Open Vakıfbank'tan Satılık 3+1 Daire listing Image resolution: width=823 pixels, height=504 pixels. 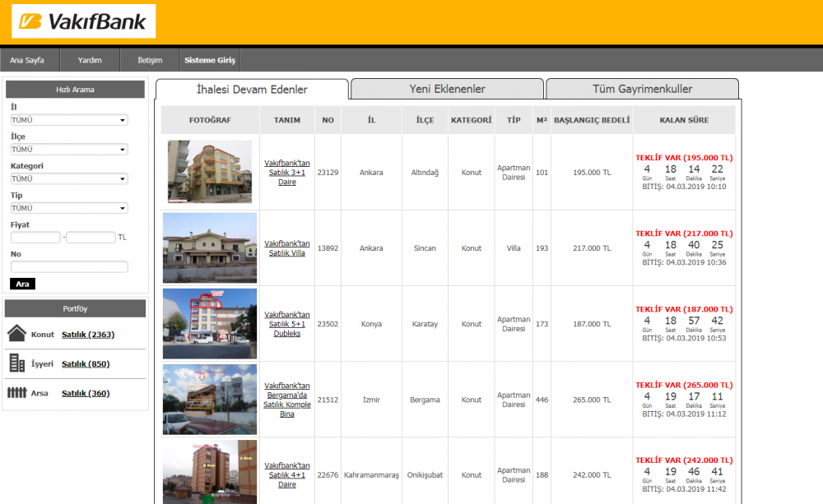[x=287, y=173]
